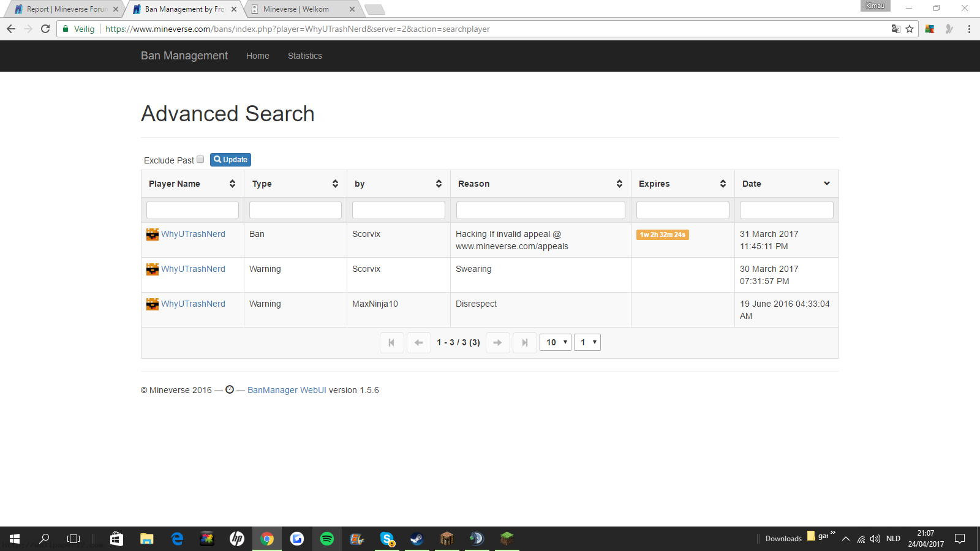980x551 pixels.
Task: Click the blue Update button
Action: (230, 160)
